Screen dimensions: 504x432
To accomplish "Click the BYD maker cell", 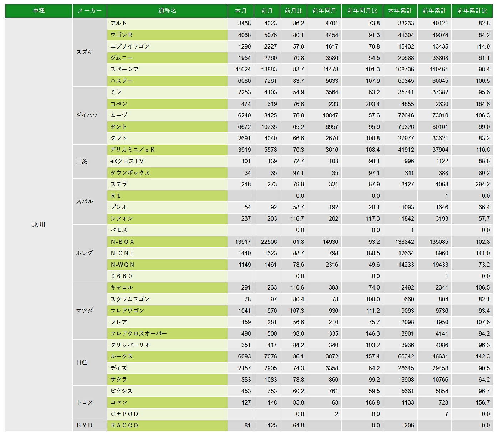I will point(90,425).
